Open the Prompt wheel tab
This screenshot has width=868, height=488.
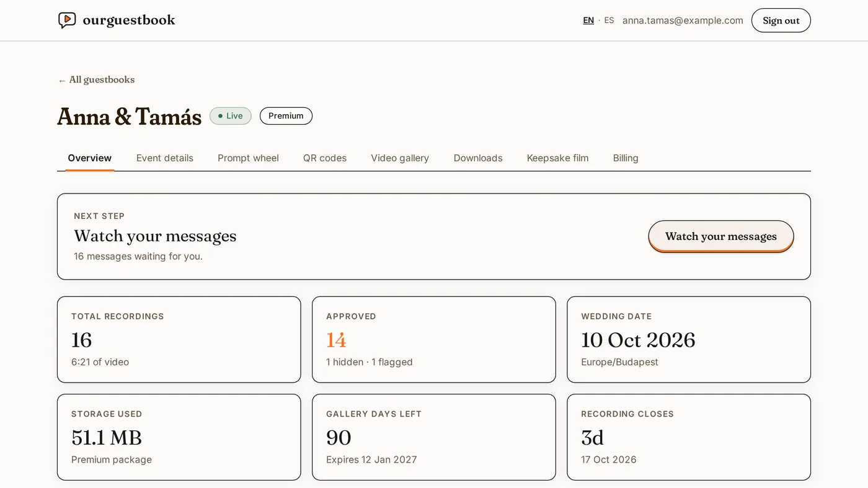click(x=248, y=158)
